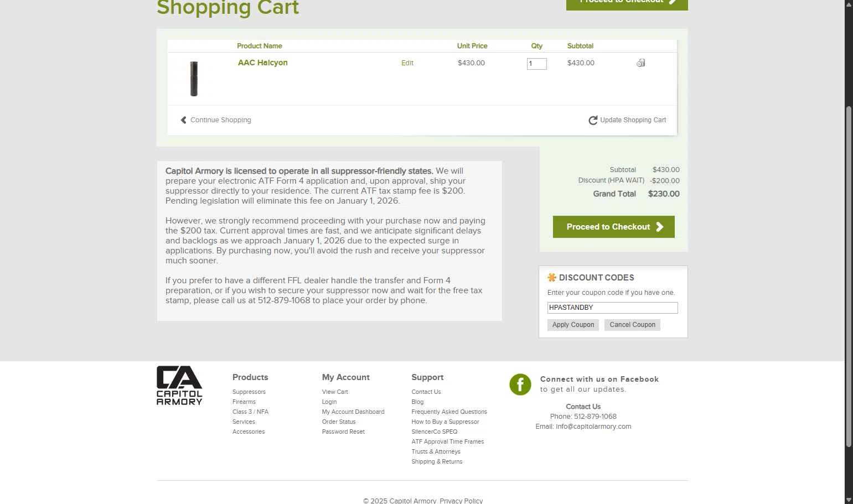Open Suppressors in footer Products
The width and height of the screenshot is (853, 504).
tap(249, 392)
